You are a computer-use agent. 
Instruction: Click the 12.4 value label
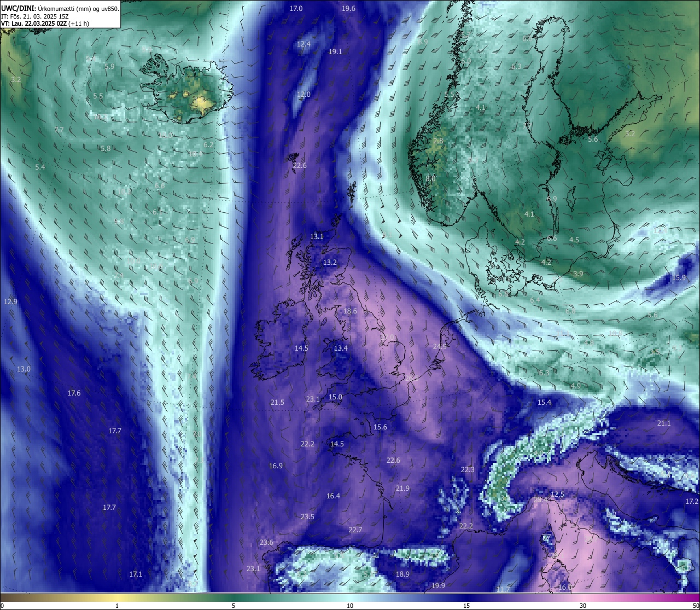pyautogui.click(x=304, y=44)
